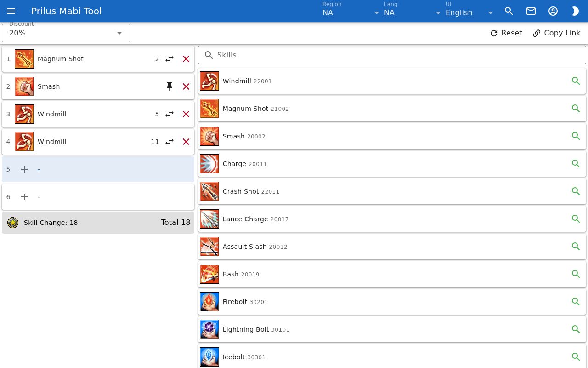
Task: Click the Charge skill thumbnail
Action: tap(209, 164)
